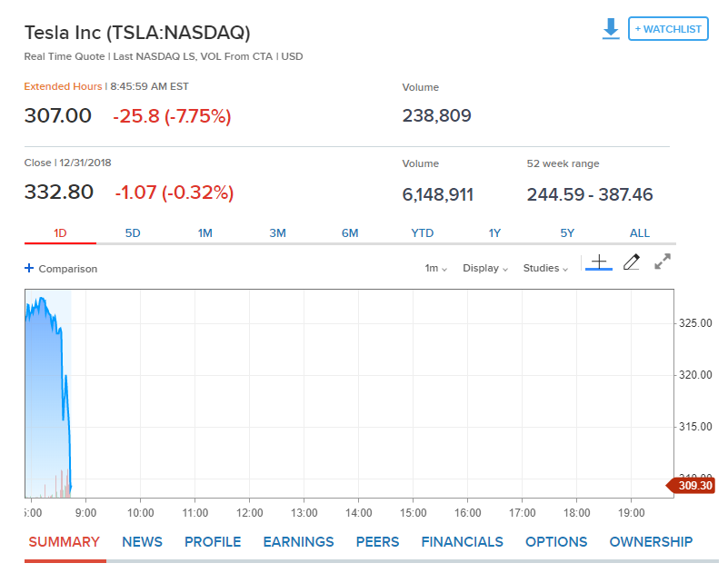Activate the pencil draw tool
The height and width of the screenshot is (573, 728).
coord(632,263)
